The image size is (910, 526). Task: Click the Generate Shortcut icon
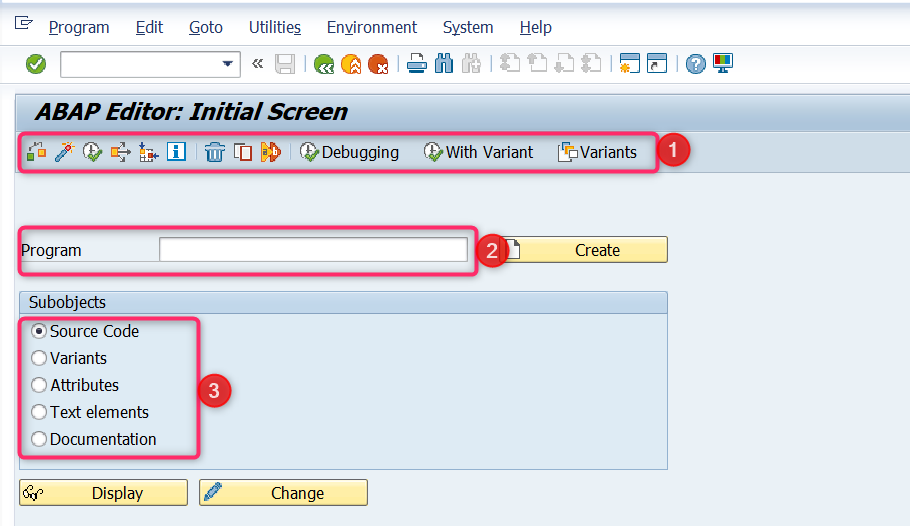point(657,64)
